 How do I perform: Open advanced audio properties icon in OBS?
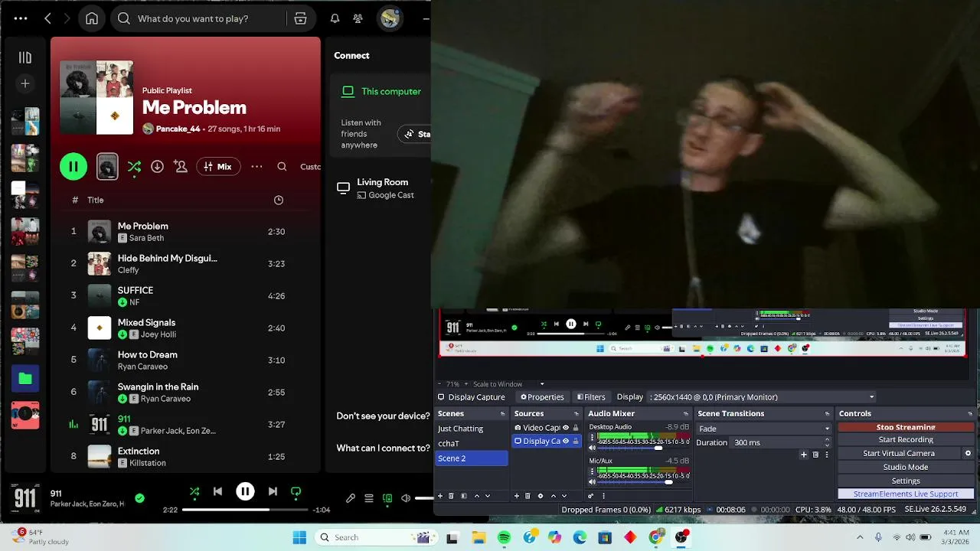[x=591, y=496]
